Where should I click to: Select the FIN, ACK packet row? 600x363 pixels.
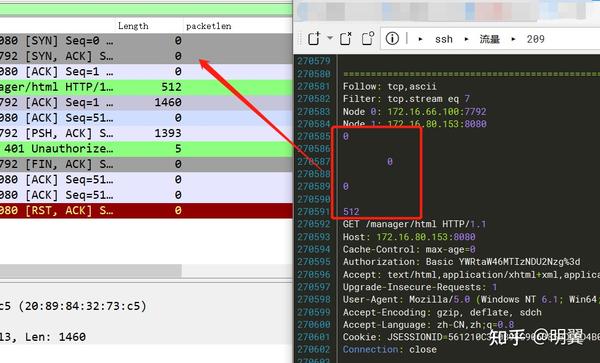coord(146,164)
